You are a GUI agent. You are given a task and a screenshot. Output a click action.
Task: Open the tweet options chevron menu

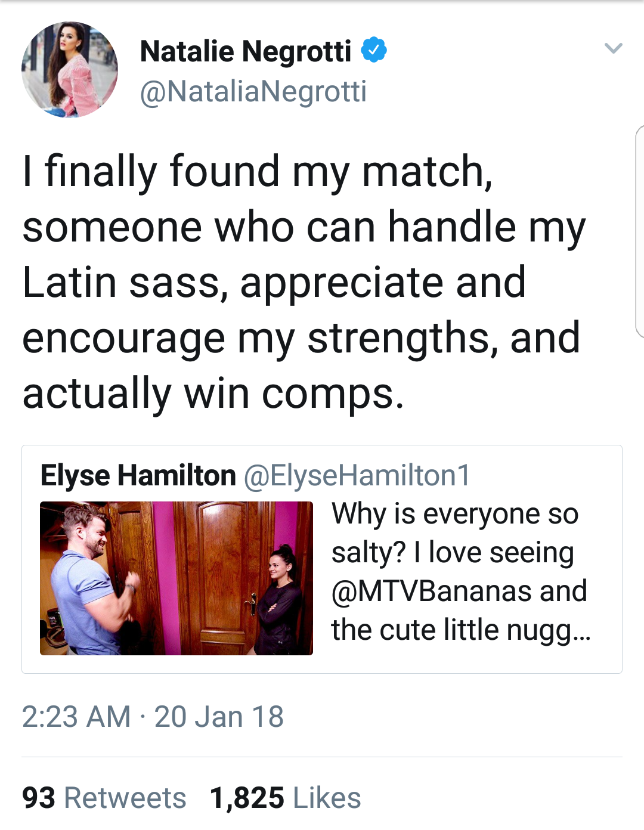[613, 48]
